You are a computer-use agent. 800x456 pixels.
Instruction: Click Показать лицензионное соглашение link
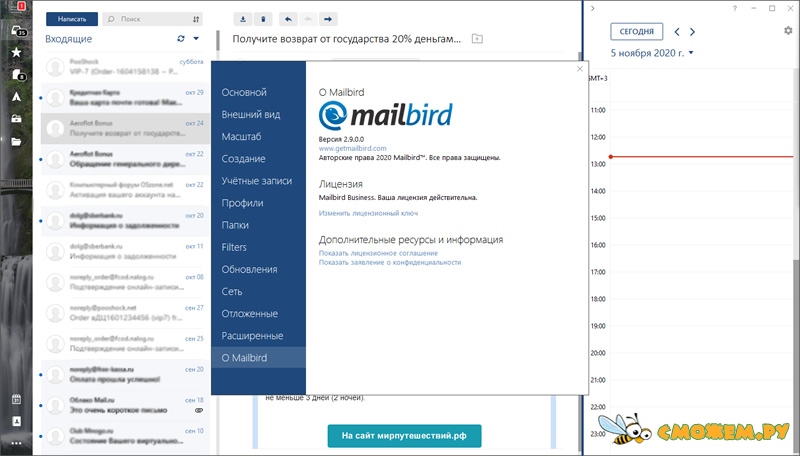(x=378, y=253)
